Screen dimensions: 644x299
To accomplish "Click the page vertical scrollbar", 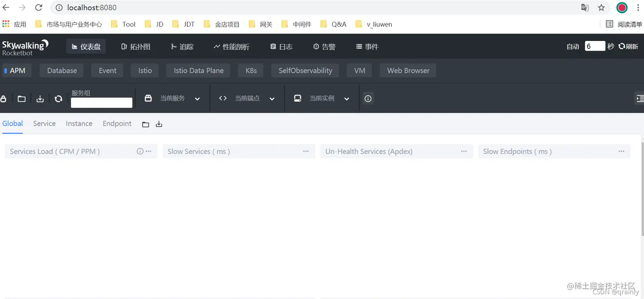I will tap(642, 190).
